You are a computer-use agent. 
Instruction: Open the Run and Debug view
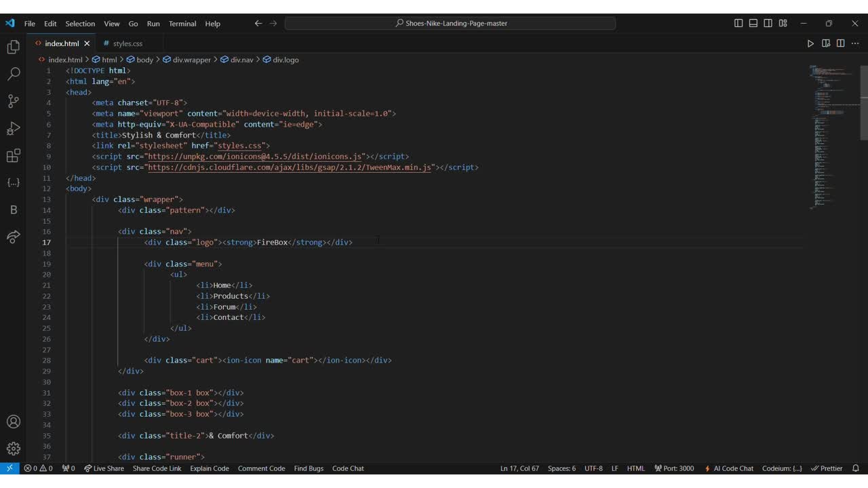(13, 129)
